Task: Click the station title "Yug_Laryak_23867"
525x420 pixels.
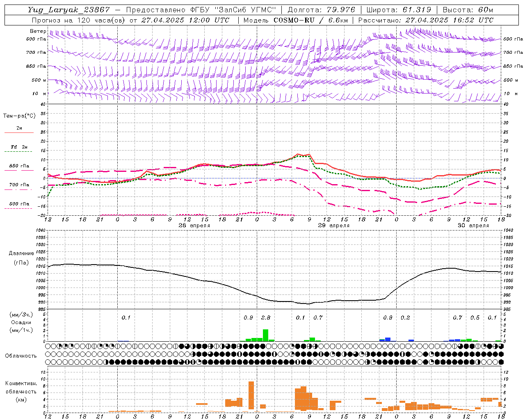Action: point(69,10)
